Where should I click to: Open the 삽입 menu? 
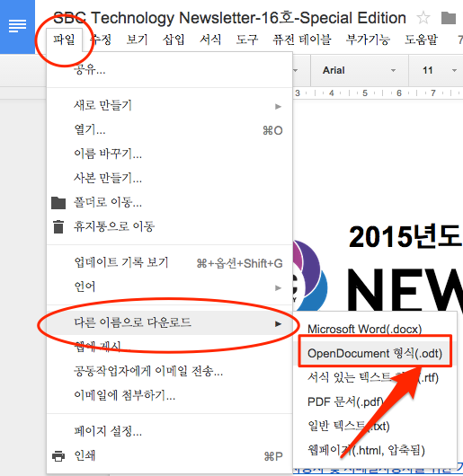coord(174,40)
